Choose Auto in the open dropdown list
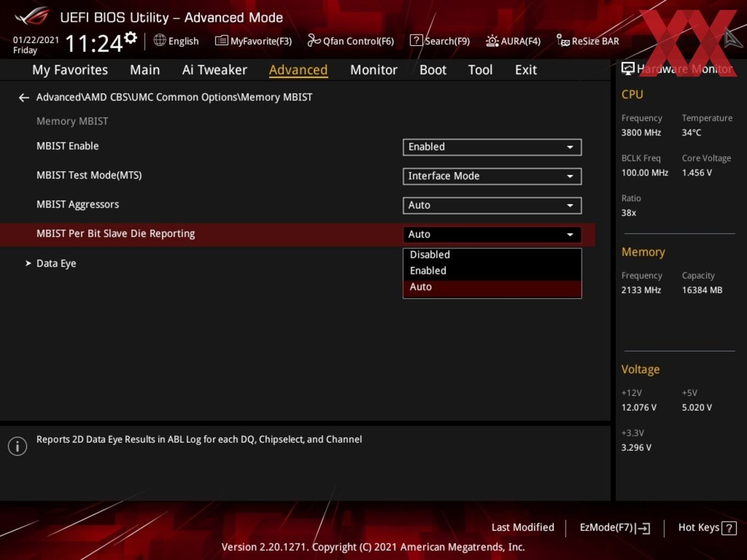 (x=492, y=287)
